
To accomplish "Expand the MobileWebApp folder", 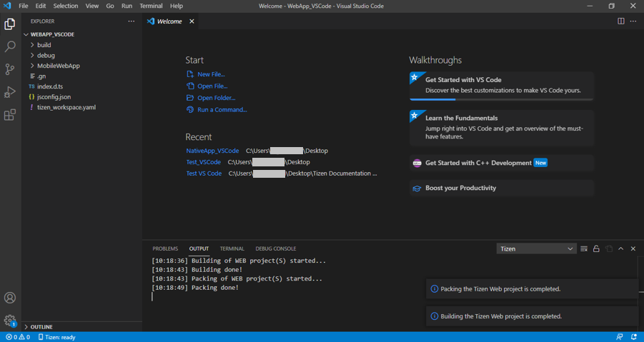I will pos(58,66).
